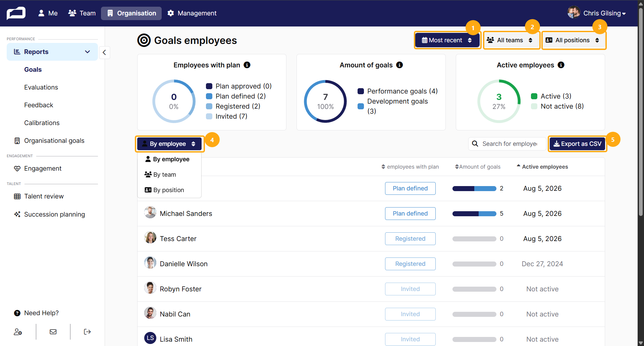Click the info icon next to Amount of goals
The width and height of the screenshot is (644, 346).
[399, 65]
